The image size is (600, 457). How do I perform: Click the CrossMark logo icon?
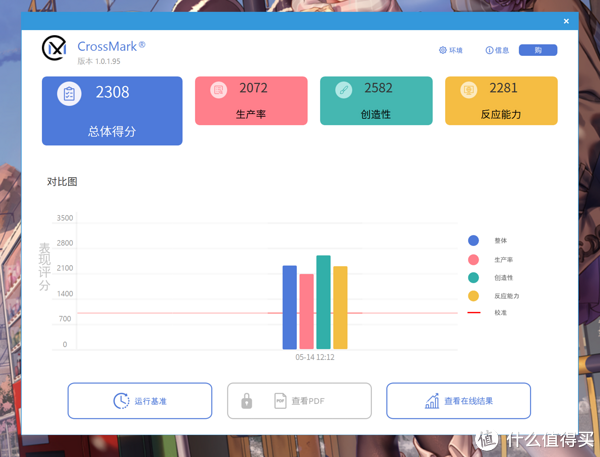click(54, 48)
